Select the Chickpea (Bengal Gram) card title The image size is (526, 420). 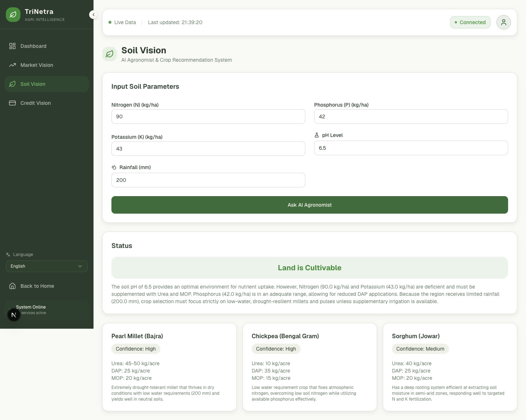285,336
